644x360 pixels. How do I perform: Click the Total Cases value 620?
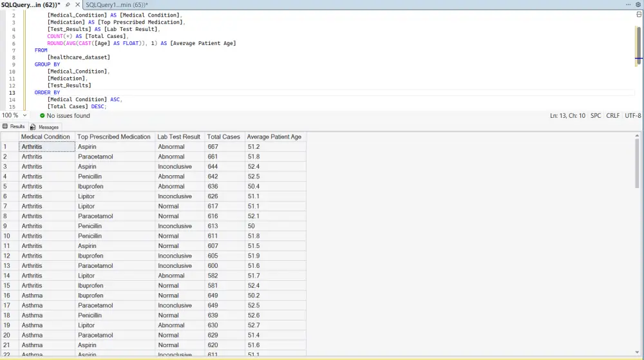(x=224, y=345)
